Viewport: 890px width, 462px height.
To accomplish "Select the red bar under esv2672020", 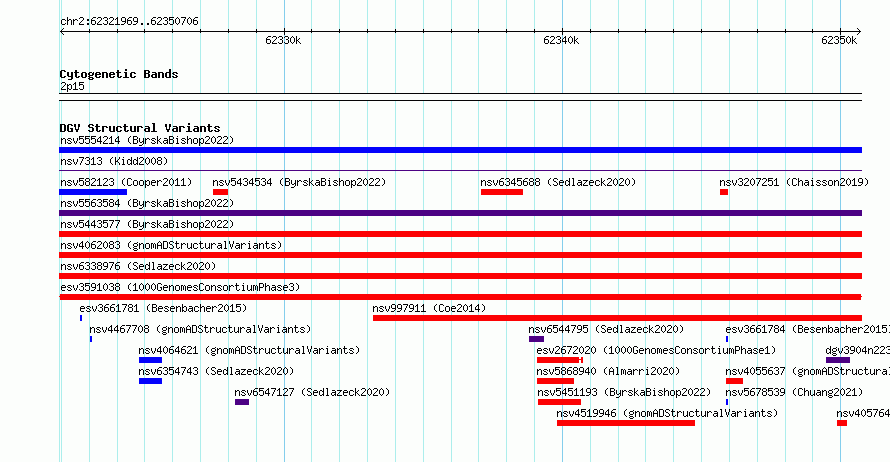I will click(560, 360).
